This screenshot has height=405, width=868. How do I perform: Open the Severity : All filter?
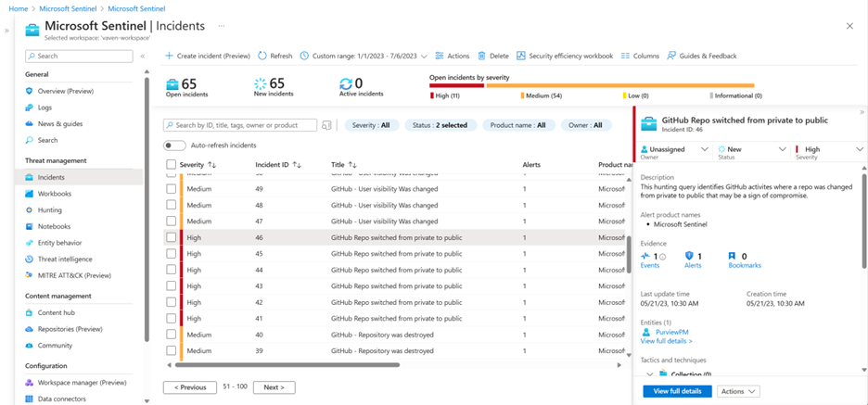(372, 125)
